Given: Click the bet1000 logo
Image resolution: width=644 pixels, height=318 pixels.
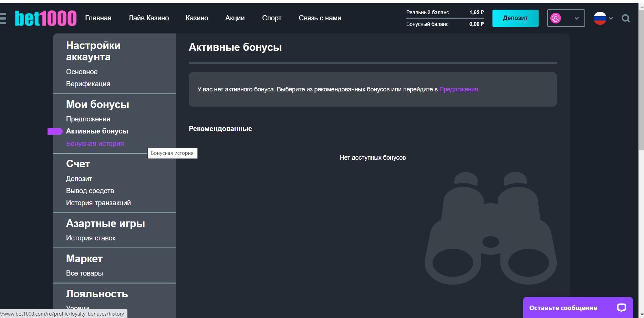Looking at the screenshot, I should click(x=45, y=18).
